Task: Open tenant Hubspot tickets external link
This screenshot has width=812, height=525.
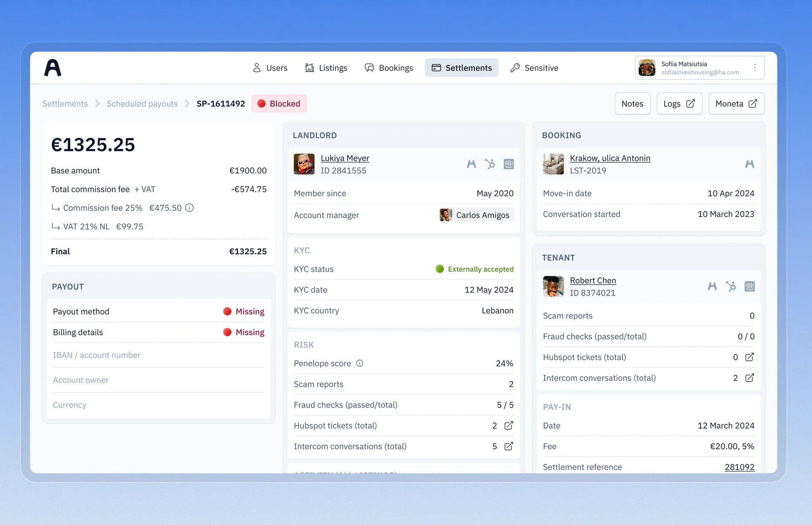Action: [x=749, y=357]
